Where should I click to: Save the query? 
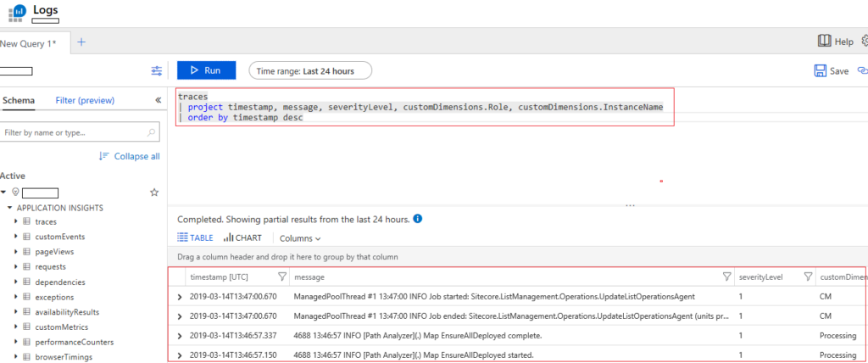(831, 71)
